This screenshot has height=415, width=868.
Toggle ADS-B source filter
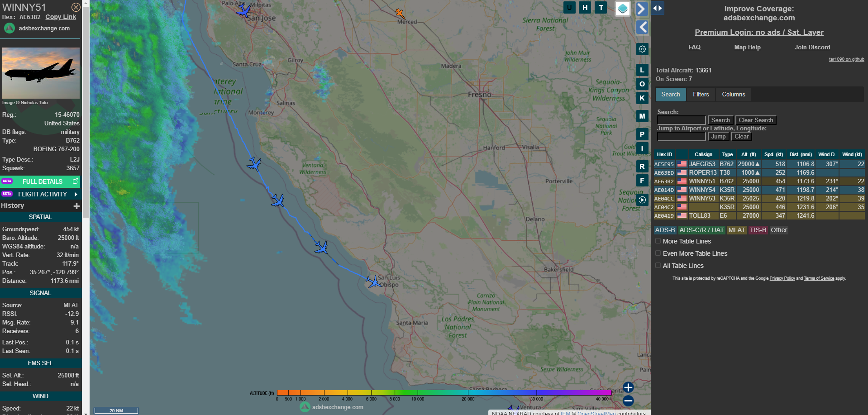pos(665,230)
